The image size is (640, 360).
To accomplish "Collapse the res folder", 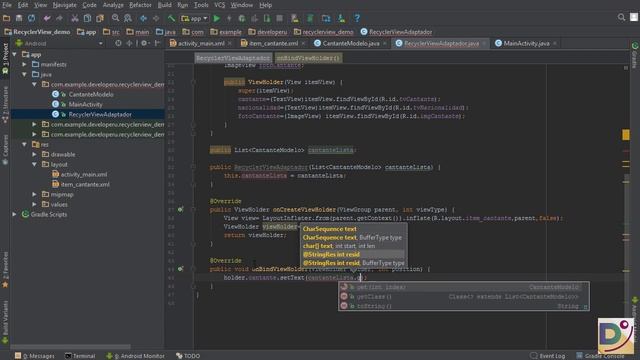I will (24, 144).
